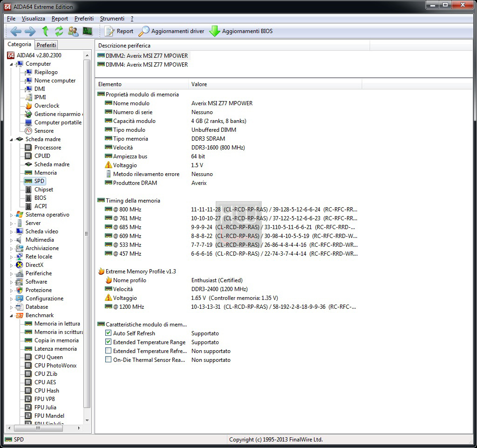477x448 pixels.
Task: Open the File menu
Action: tap(11, 19)
